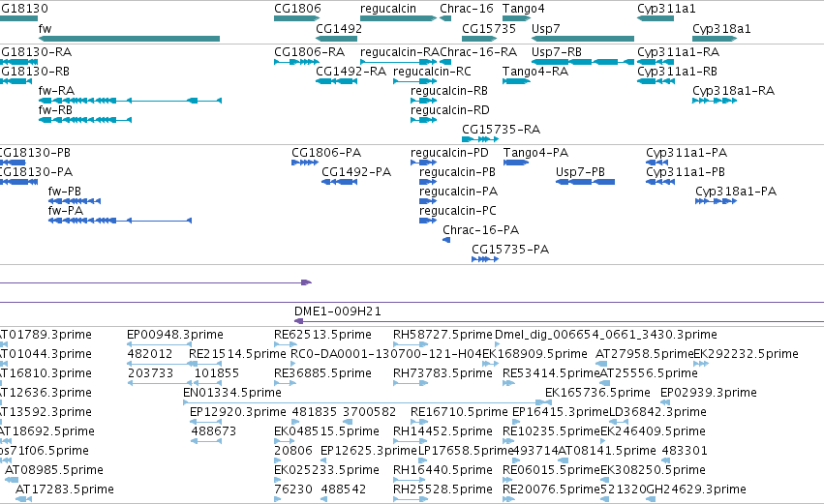The height and width of the screenshot is (504, 824).
Task: Click EST label AT17283.5prime
Action: tap(65, 489)
